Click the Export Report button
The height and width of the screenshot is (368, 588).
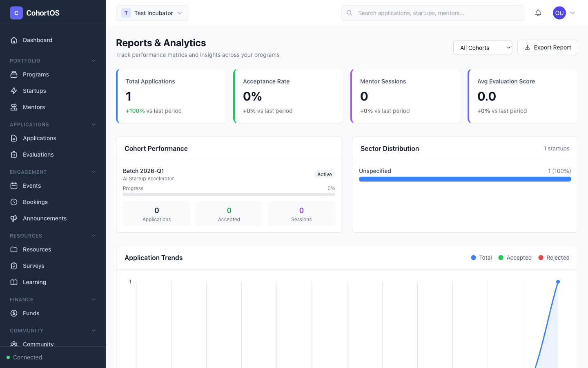548,47
